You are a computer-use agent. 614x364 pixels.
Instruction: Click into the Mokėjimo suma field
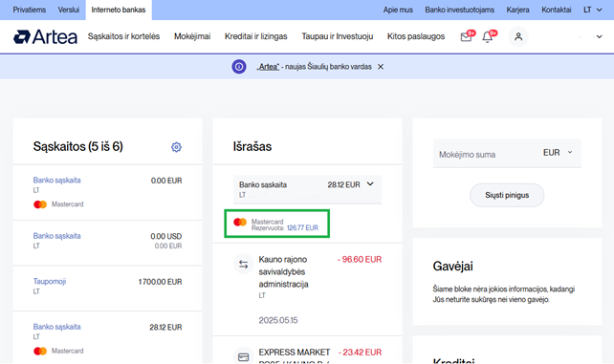tap(486, 154)
